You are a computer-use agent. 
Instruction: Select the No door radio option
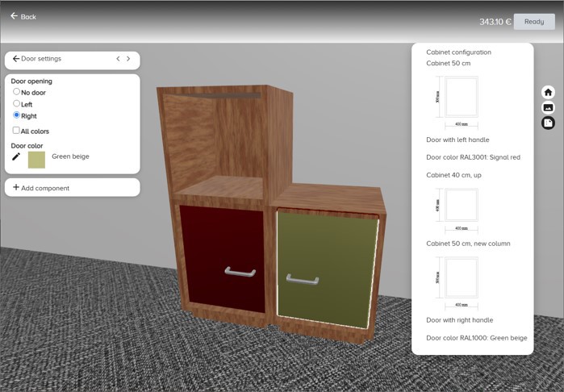[17, 92]
